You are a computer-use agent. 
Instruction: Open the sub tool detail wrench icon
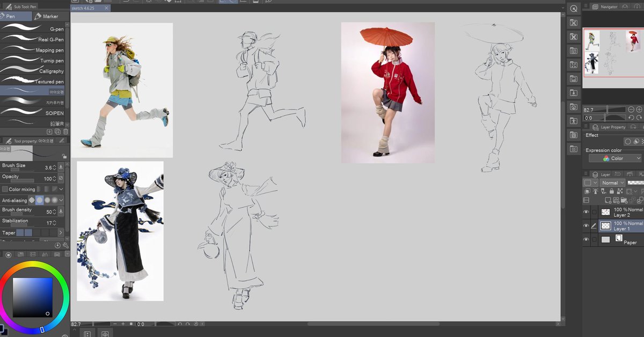(65, 245)
